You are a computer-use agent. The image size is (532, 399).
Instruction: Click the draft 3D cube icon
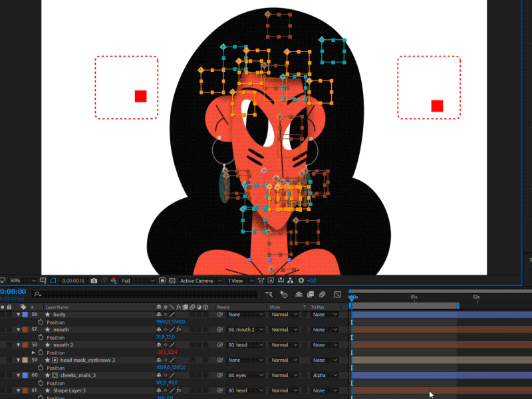284,294
